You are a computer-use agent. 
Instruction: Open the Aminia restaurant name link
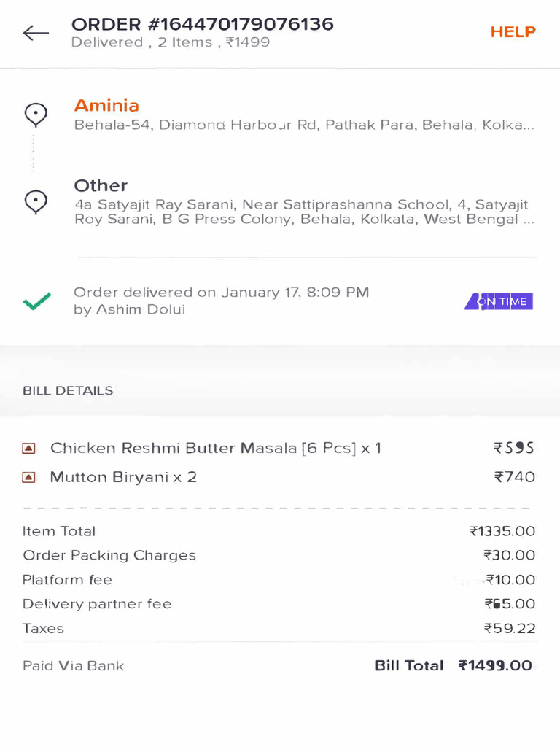click(106, 106)
